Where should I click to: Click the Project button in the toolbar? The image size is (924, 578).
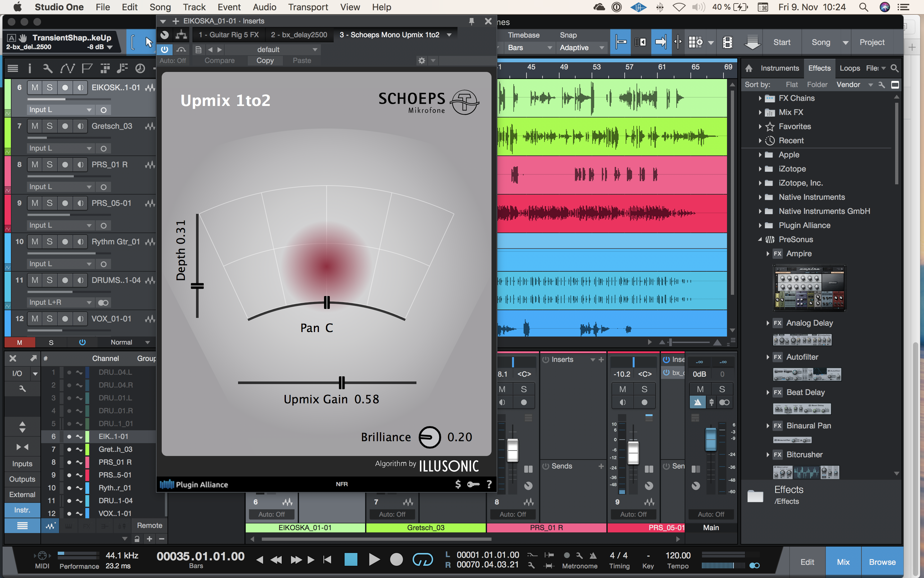tap(872, 42)
